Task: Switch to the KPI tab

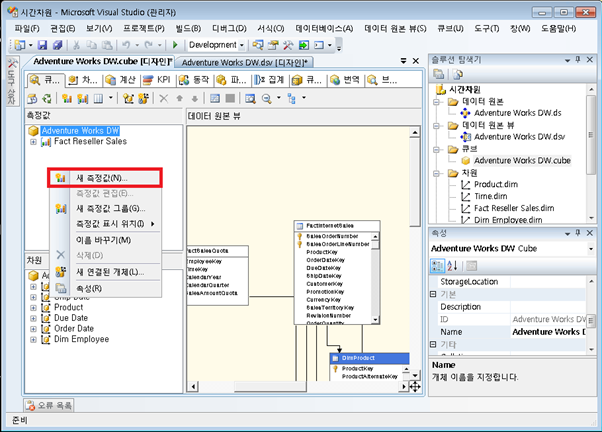Action: [x=157, y=80]
